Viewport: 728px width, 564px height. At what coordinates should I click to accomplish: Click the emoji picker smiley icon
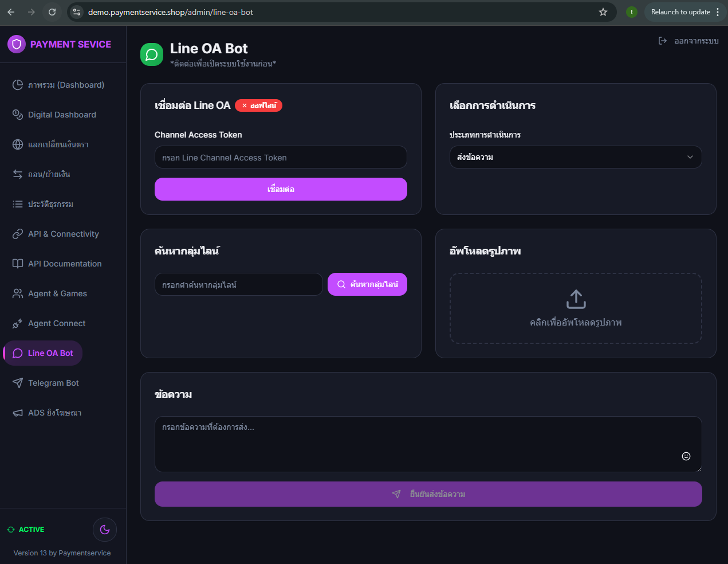(686, 456)
